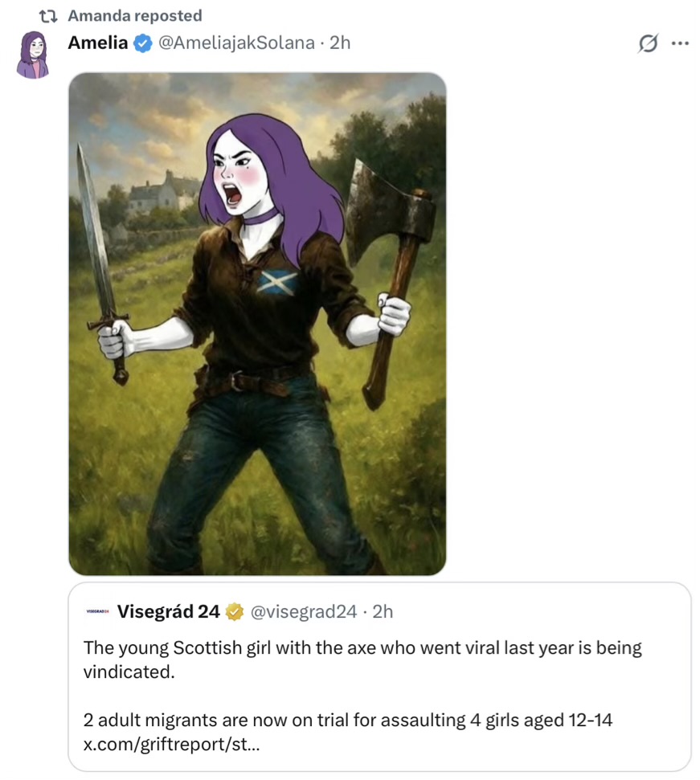Screen dimensions: 700x780
Task: Click Amelia's purple-haired profile avatar
Action: 33,55
